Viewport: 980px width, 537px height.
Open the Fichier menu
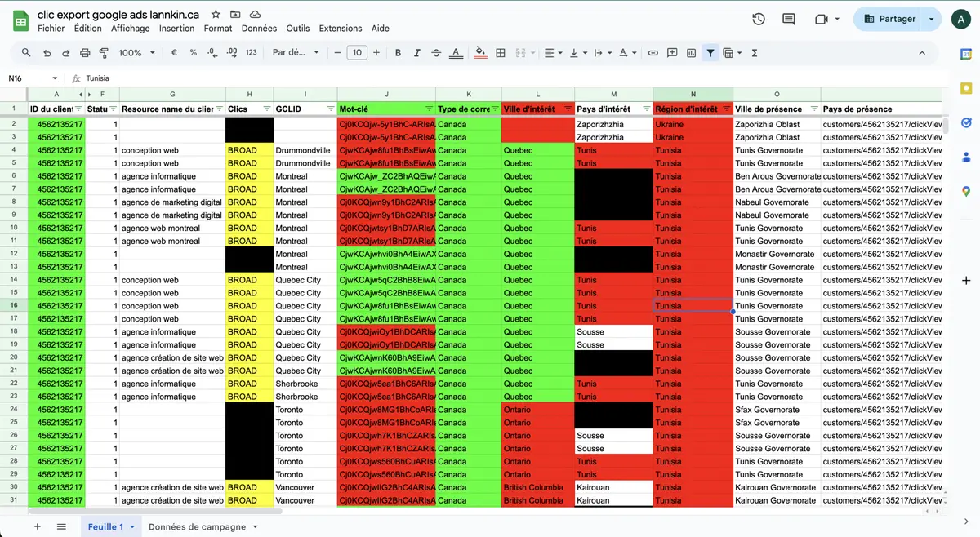[x=51, y=29]
